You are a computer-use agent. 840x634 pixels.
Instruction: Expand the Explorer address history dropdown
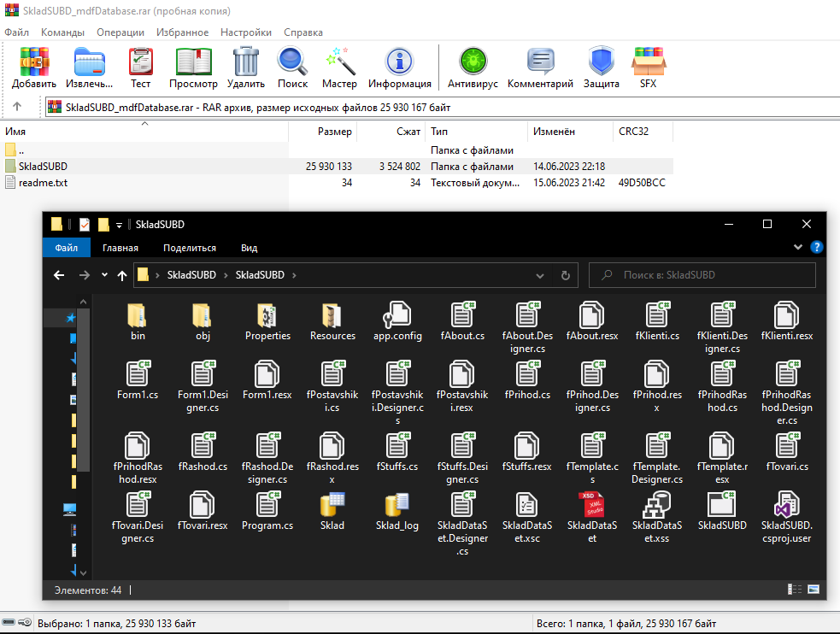click(x=539, y=275)
